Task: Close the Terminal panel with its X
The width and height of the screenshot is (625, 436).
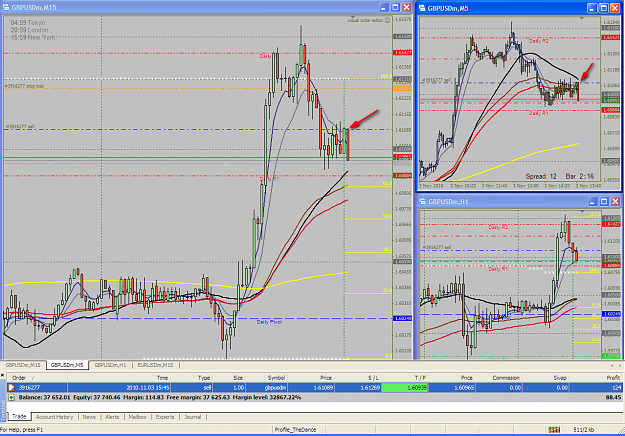Action: (2, 375)
